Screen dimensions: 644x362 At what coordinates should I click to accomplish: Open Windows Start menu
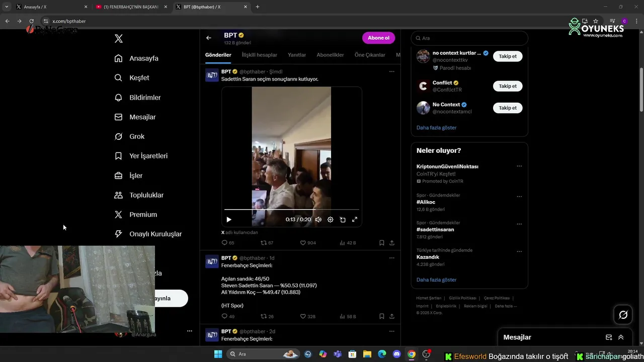[x=218, y=354]
